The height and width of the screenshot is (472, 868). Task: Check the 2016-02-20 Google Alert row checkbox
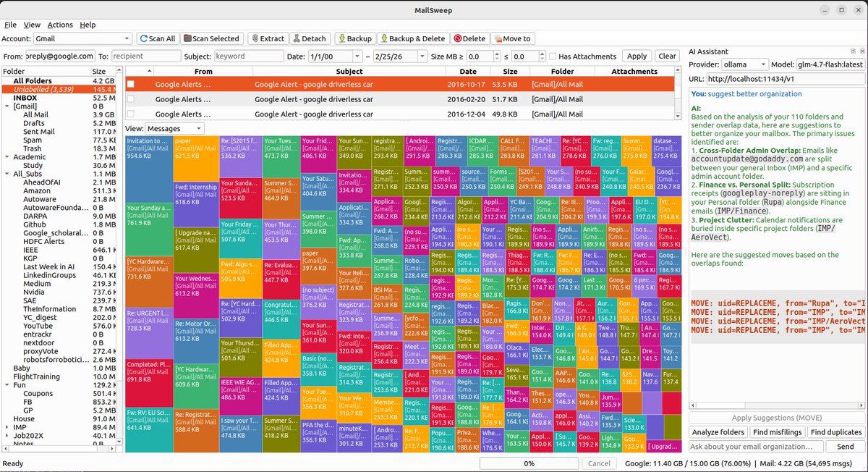pyautogui.click(x=131, y=99)
